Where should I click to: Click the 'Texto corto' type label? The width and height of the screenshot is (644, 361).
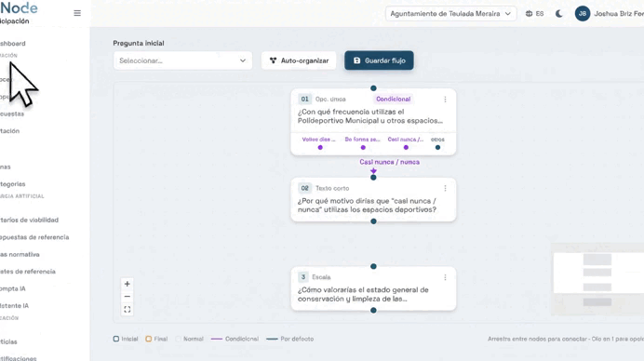point(332,188)
